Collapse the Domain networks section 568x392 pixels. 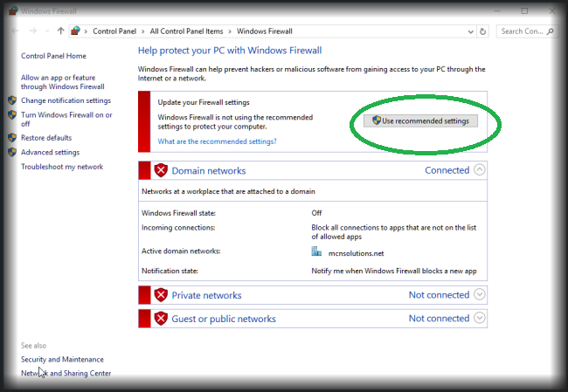[479, 169]
